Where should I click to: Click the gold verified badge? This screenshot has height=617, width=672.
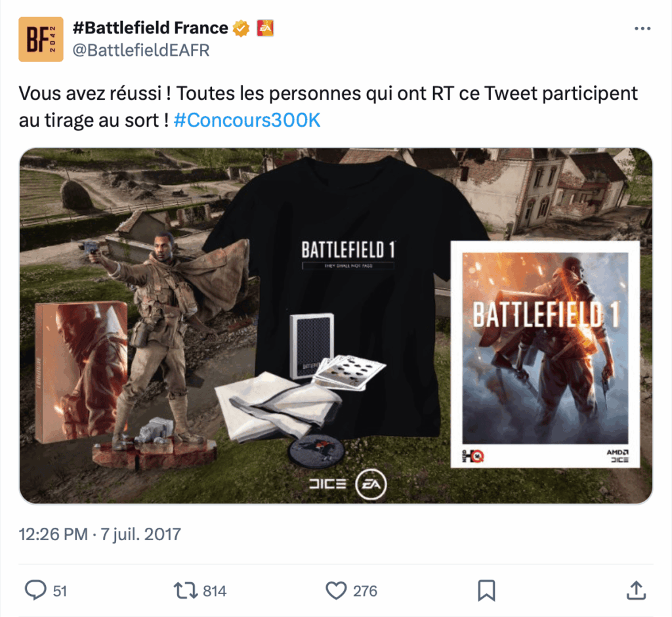pos(241,28)
